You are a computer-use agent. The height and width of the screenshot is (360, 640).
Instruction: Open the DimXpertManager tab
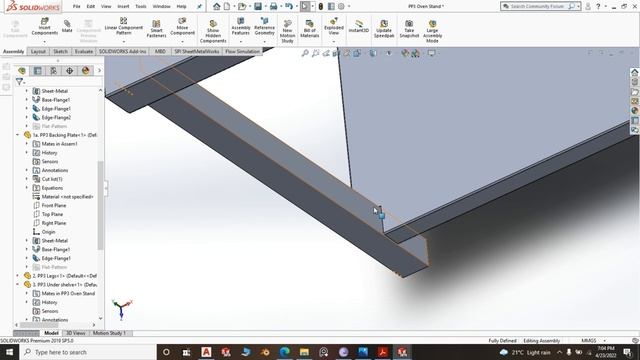[69, 71]
